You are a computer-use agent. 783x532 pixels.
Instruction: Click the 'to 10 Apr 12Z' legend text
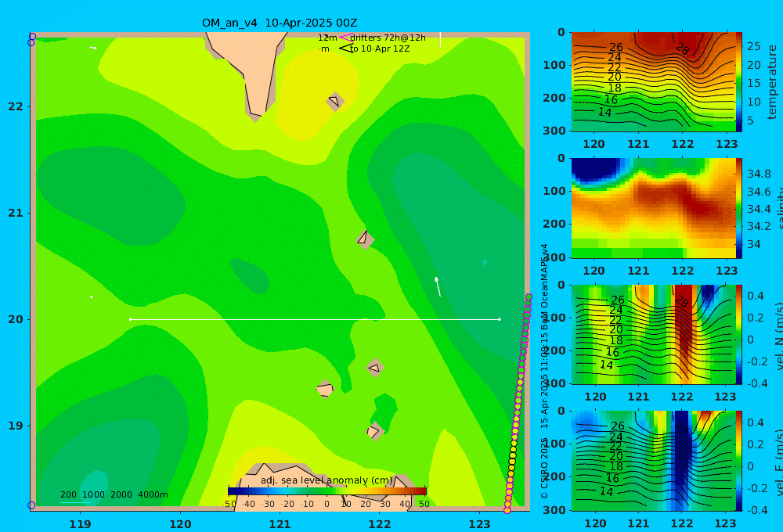tap(380, 49)
